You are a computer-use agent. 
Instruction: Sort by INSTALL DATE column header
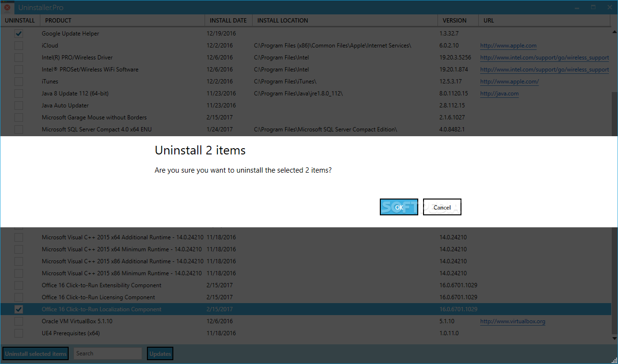228,21
